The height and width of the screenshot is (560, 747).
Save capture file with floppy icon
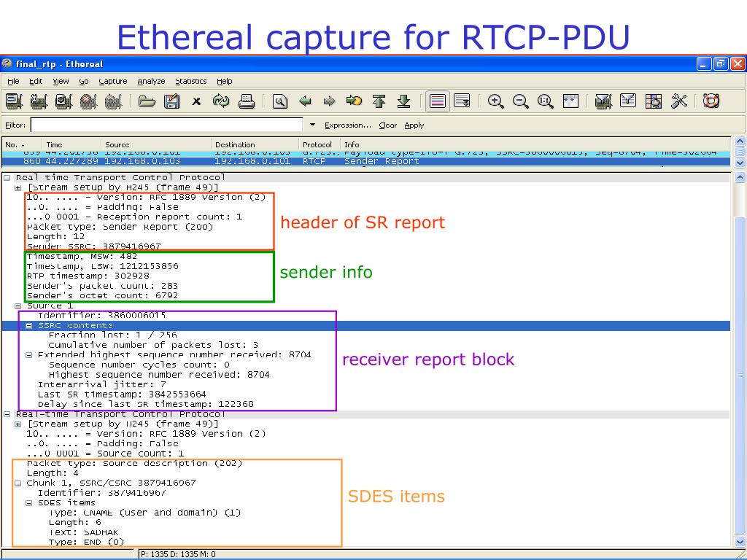[171, 101]
